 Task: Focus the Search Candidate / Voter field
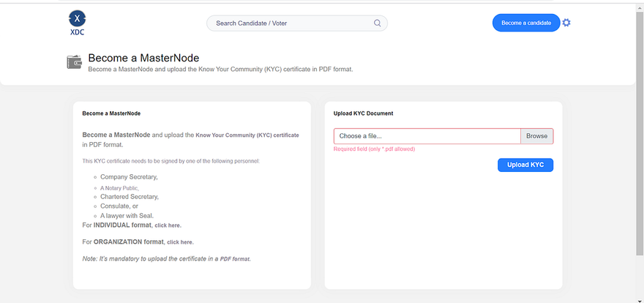pos(293,23)
